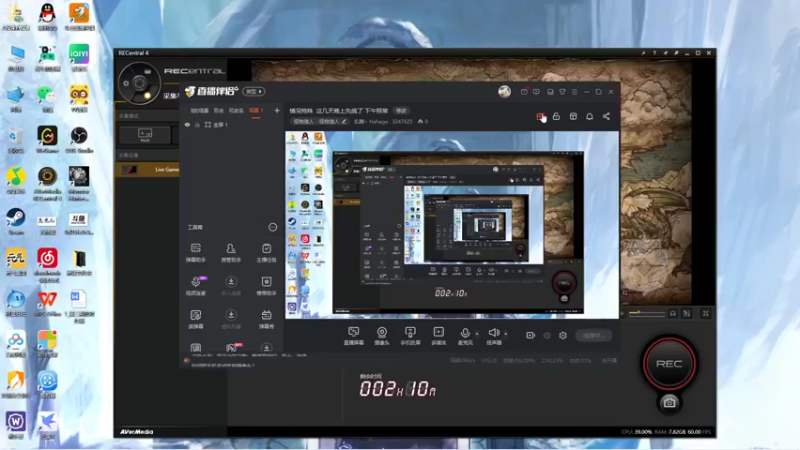
Task: Select Multi capture mode in RECentral
Action: (x=145, y=135)
